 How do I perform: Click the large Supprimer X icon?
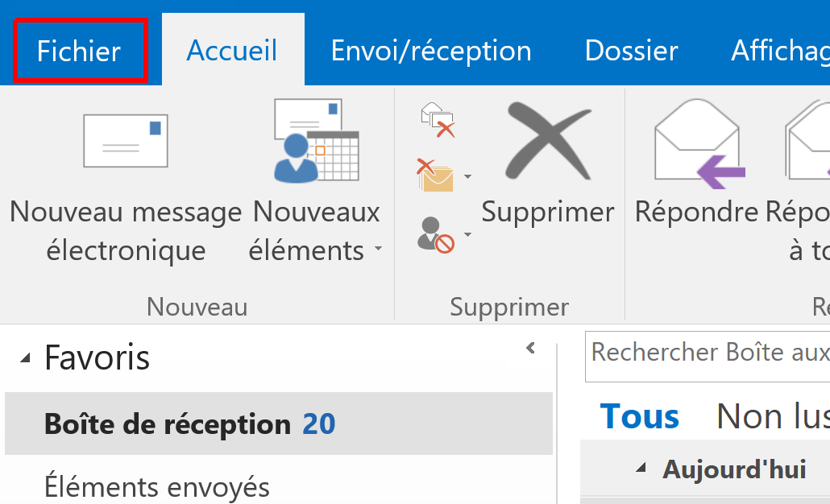pyautogui.click(x=547, y=143)
